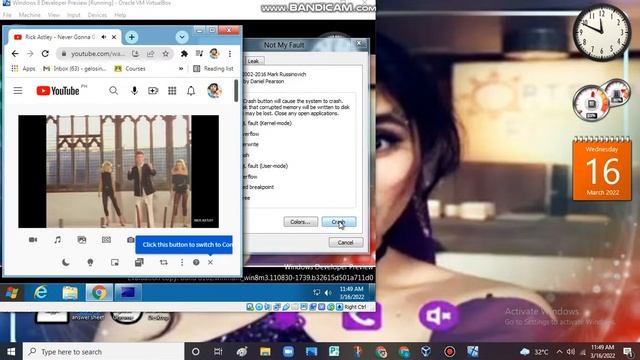Image resolution: width=640 pixels, height=360 pixels.
Task: Click the Crash button
Action: (339, 222)
